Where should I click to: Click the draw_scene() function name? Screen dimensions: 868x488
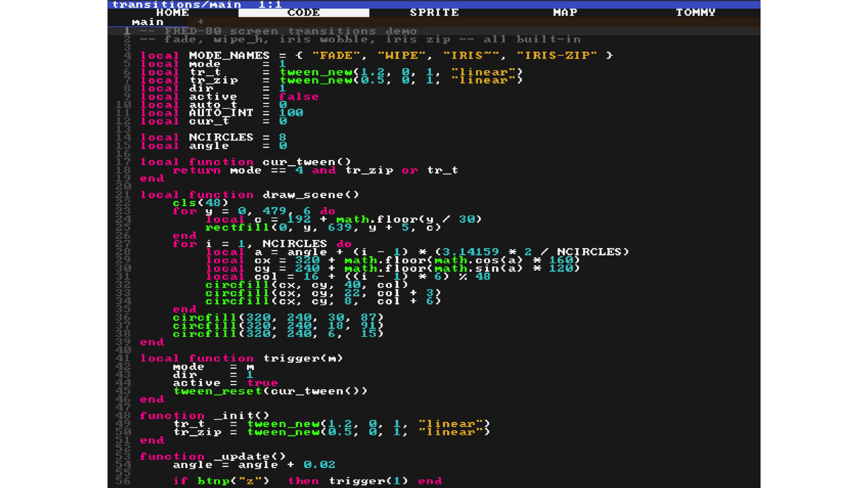coord(311,195)
